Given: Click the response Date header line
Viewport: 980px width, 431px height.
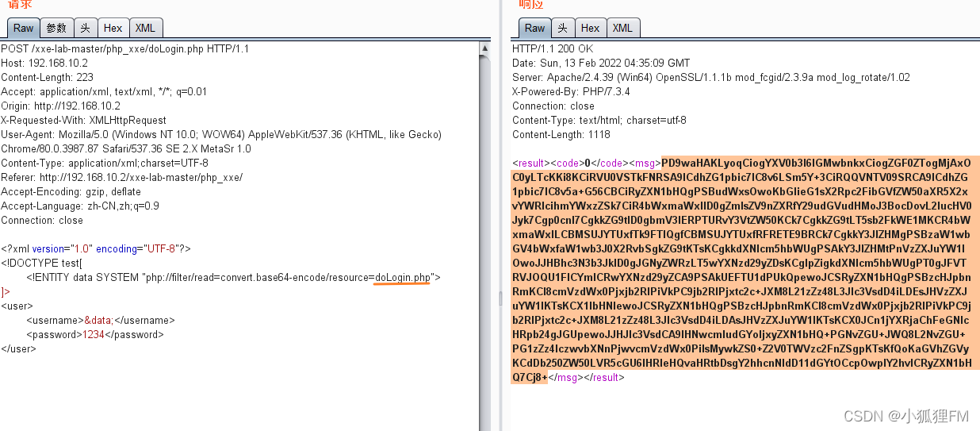Looking at the screenshot, I should (x=601, y=63).
